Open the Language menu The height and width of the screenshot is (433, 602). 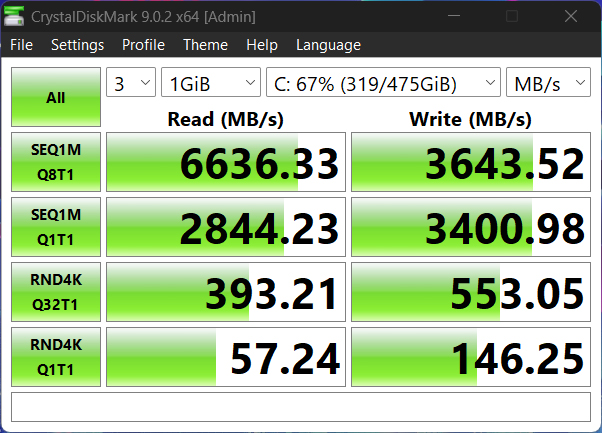coord(328,45)
